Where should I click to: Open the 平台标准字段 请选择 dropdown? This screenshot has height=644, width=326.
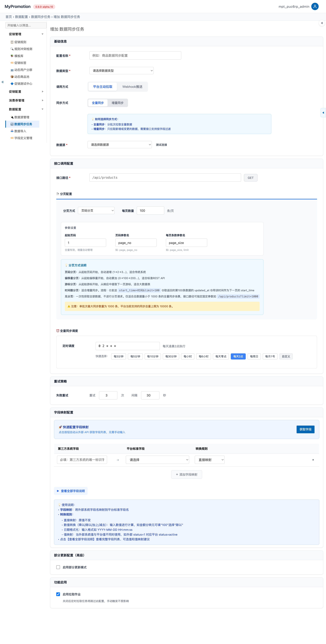tap(157, 460)
